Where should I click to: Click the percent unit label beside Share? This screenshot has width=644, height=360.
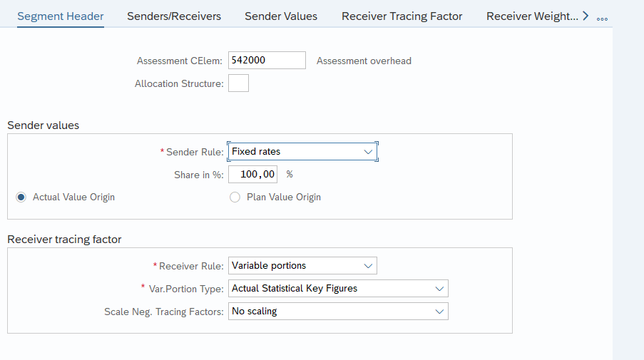coord(290,174)
